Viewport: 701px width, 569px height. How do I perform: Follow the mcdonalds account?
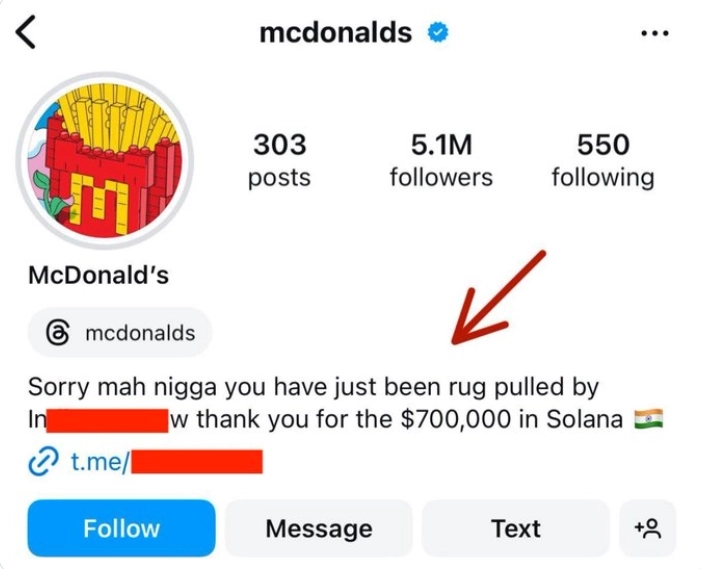(121, 528)
